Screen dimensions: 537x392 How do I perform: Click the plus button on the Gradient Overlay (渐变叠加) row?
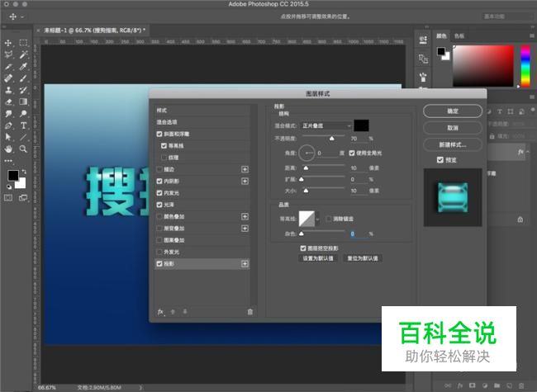245,228
